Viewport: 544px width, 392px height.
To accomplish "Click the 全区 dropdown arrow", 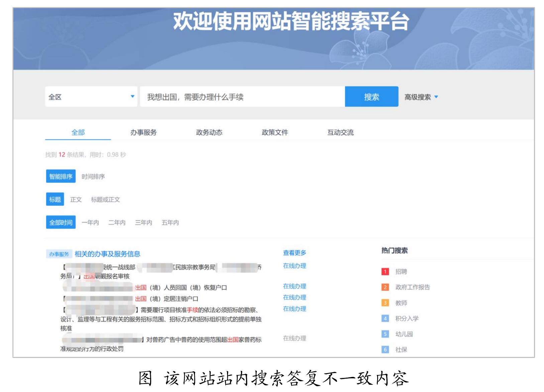I will point(132,97).
